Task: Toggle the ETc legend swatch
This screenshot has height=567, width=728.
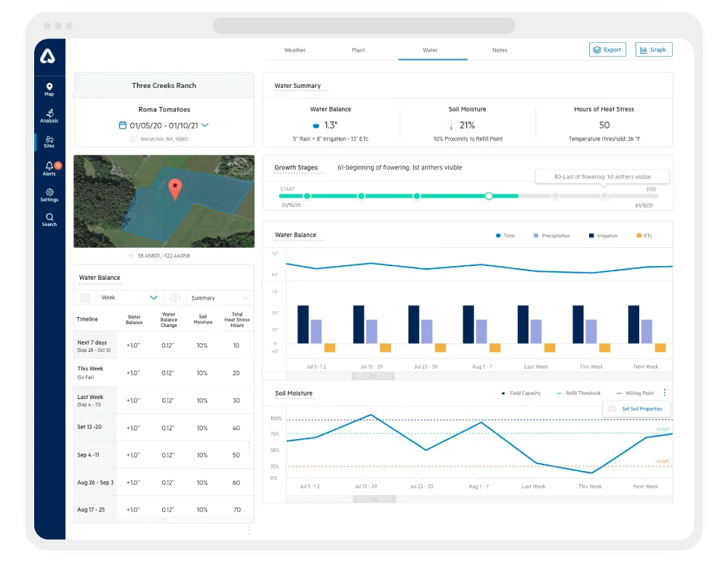Action: [639, 236]
